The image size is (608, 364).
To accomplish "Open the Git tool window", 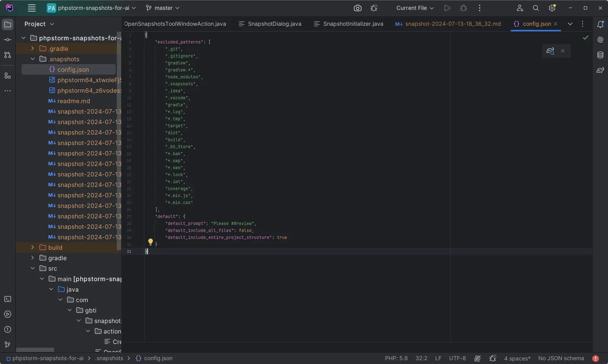I will coord(8,345).
